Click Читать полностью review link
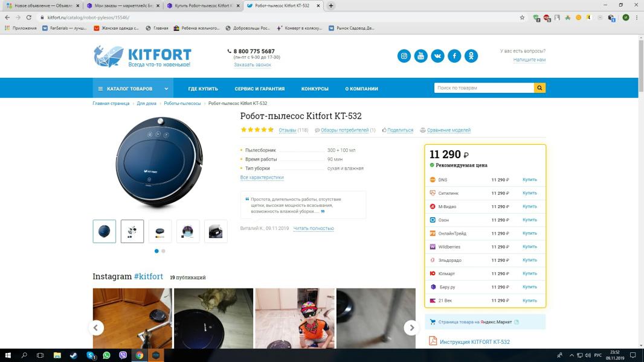Image resolution: width=644 pixels, height=362 pixels. point(314,228)
